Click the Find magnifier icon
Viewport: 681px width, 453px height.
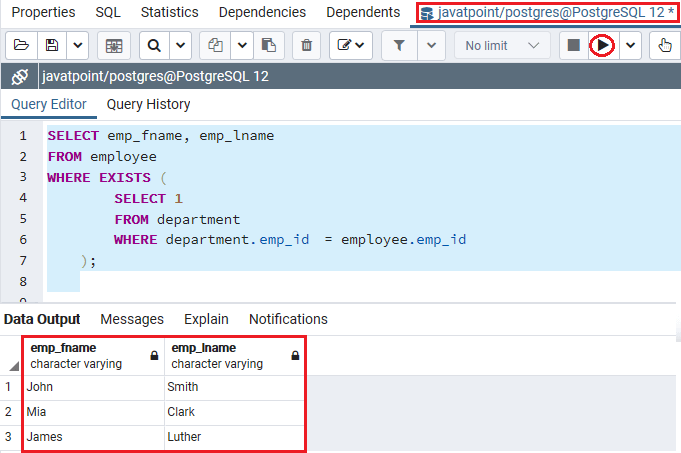pos(154,45)
